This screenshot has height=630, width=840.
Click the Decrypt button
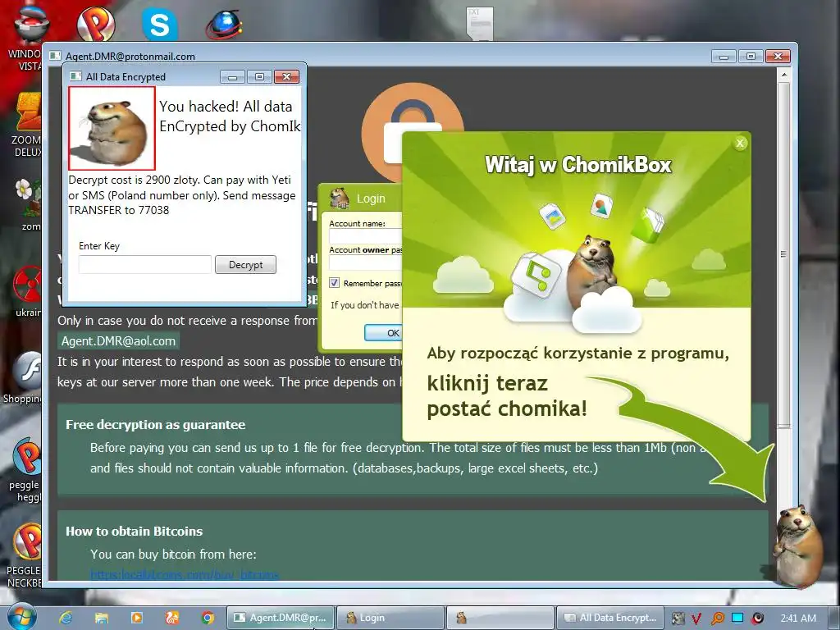(x=245, y=265)
